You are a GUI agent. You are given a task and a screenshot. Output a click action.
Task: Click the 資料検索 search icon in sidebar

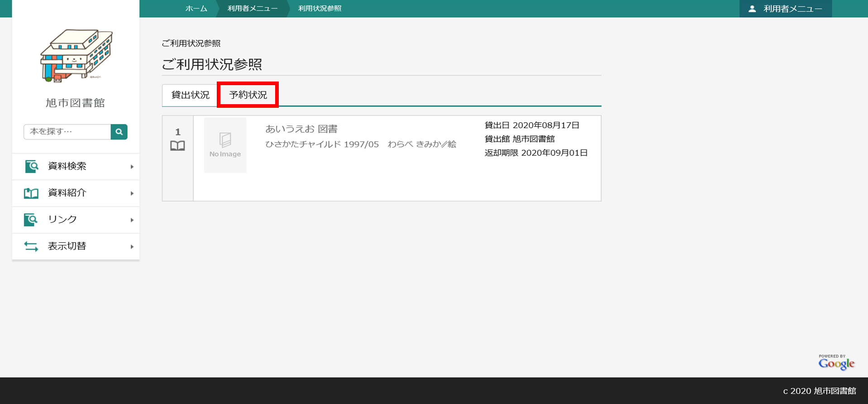(x=31, y=166)
